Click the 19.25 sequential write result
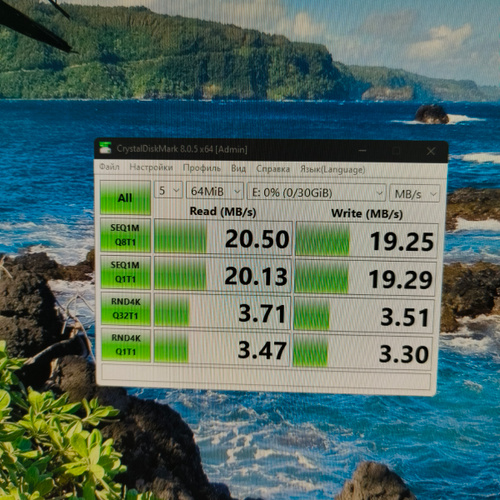Viewport: 500px width, 500px height. pyautogui.click(x=366, y=240)
